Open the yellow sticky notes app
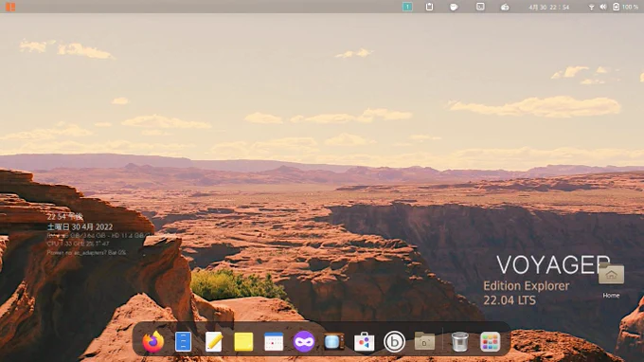 [x=243, y=342]
